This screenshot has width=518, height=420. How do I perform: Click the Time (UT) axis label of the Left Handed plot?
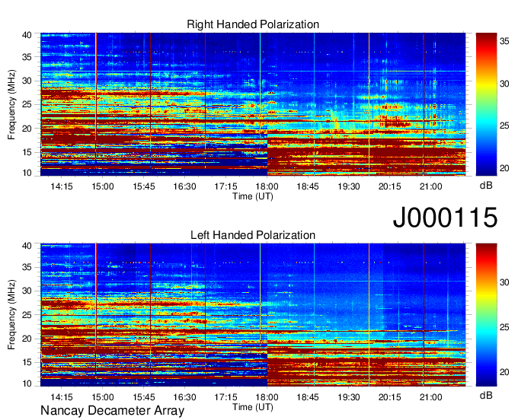(x=253, y=407)
